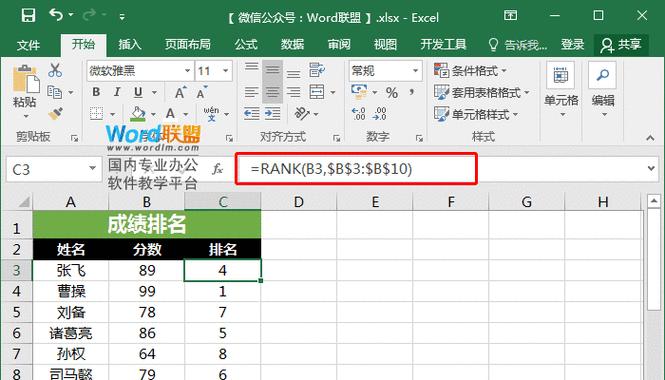Click the Increase Decimal icon
665x380 pixels.
coord(358,114)
